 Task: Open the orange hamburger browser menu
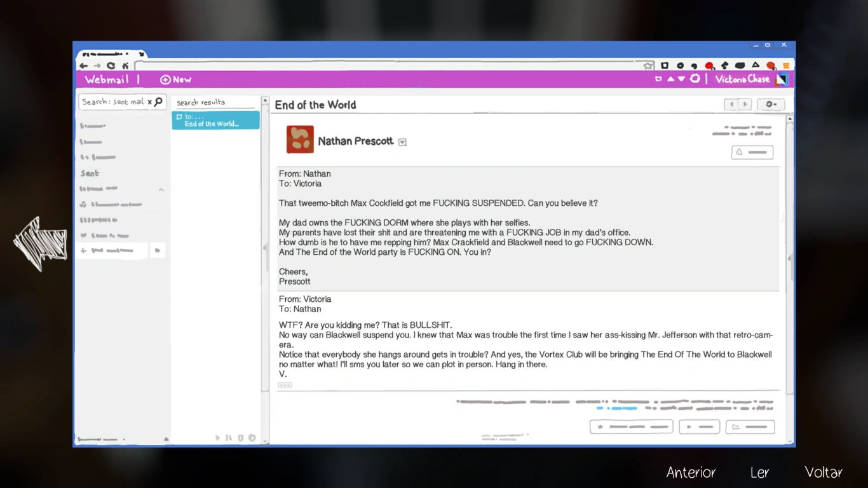pos(786,65)
